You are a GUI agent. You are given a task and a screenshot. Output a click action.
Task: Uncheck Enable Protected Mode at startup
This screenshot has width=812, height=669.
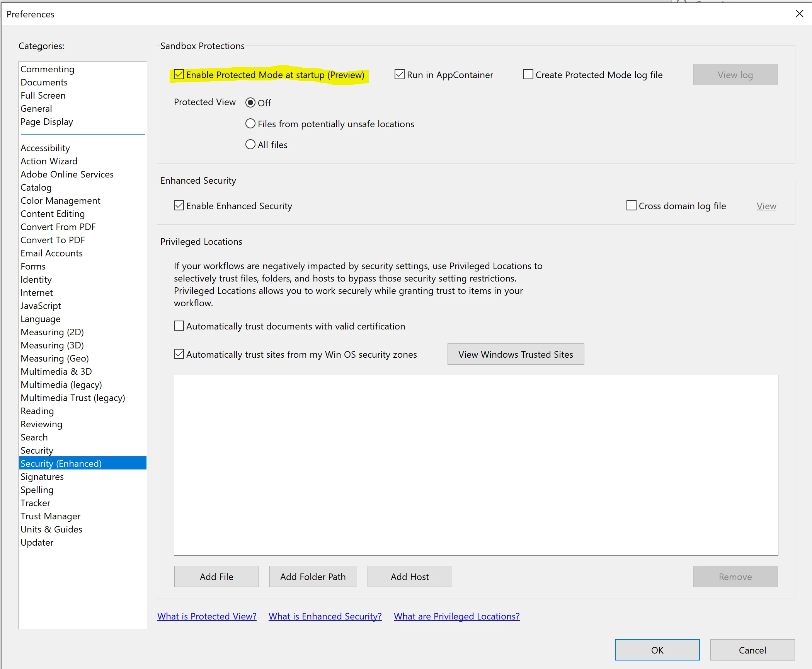point(179,75)
